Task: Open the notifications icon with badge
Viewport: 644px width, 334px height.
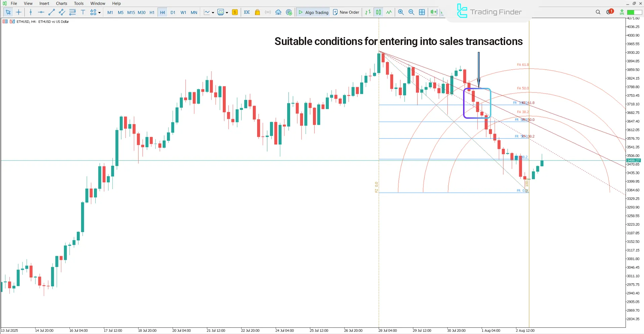Action: 610,12
